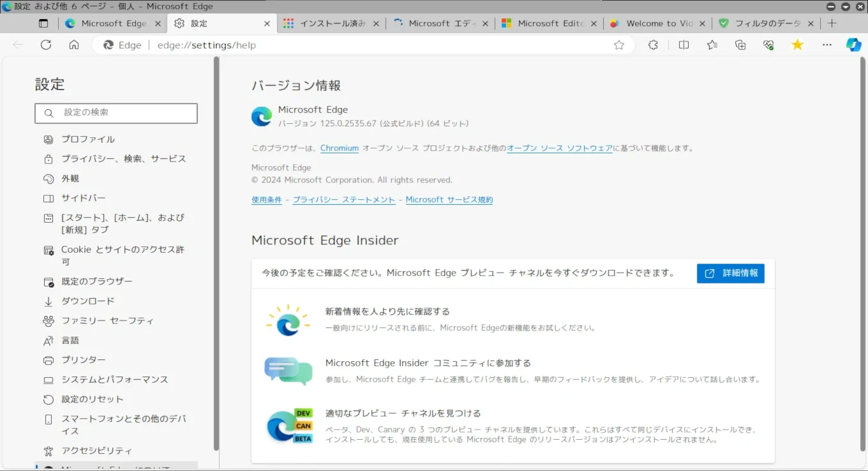Add this page to favorites star
The image size is (868, 471).
point(618,45)
